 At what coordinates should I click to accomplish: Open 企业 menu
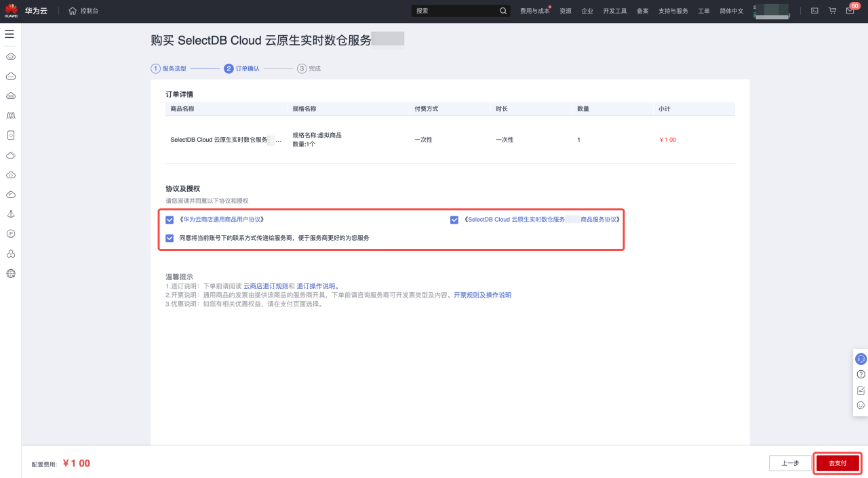pos(587,11)
